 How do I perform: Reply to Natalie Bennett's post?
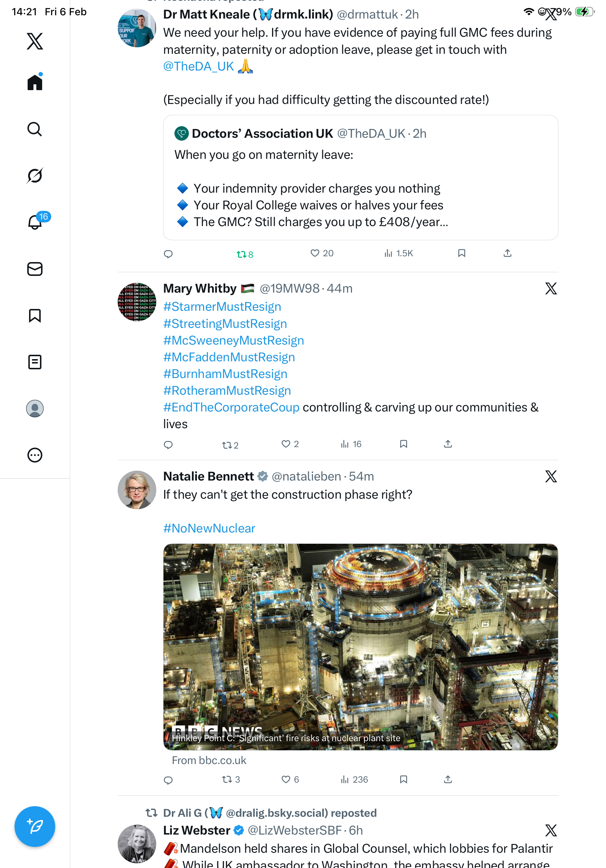168,780
